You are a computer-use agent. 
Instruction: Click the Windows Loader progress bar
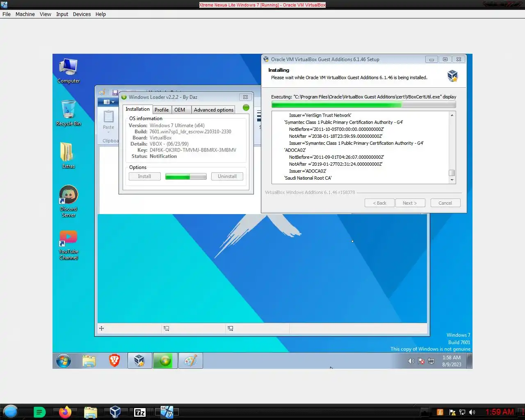tap(186, 176)
